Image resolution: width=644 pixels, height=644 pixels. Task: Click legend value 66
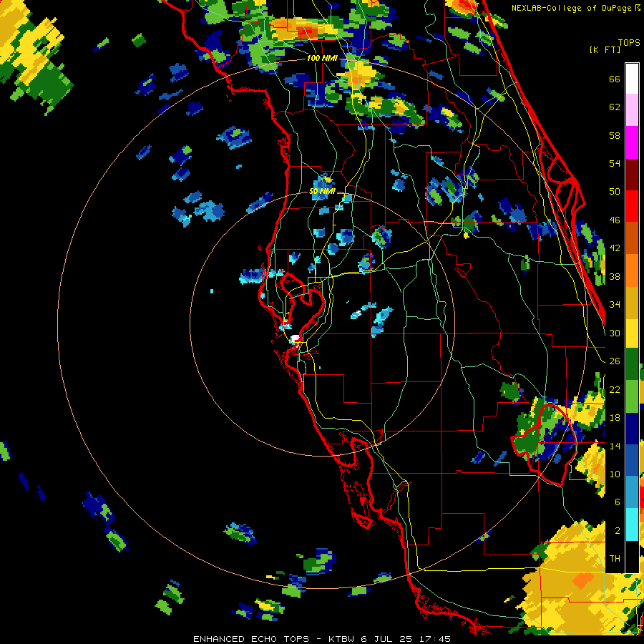coord(615,79)
